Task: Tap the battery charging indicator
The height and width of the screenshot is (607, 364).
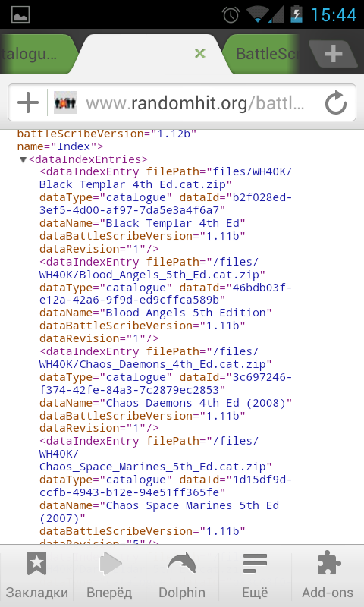Action: pyautogui.click(x=296, y=14)
